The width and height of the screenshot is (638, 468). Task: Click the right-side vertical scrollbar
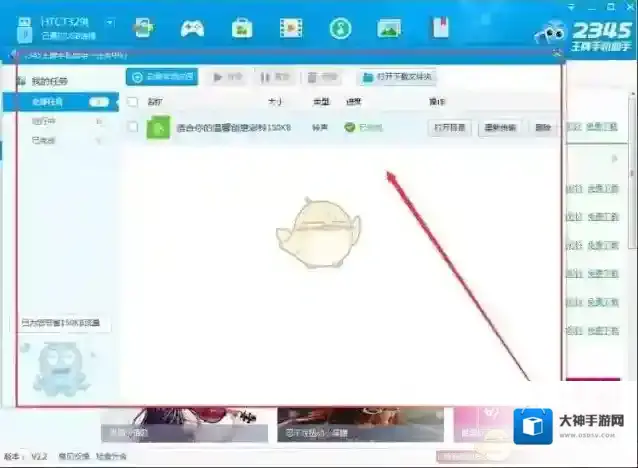tap(632, 200)
